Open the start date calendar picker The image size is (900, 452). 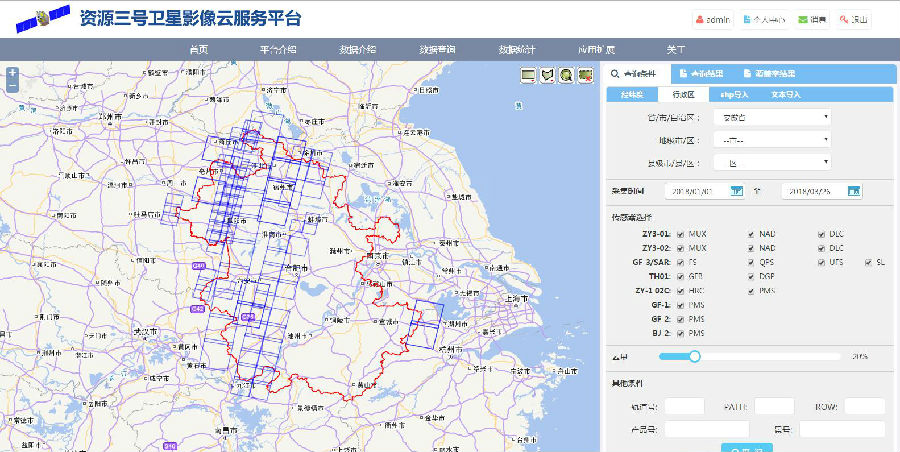tap(737, 191)
